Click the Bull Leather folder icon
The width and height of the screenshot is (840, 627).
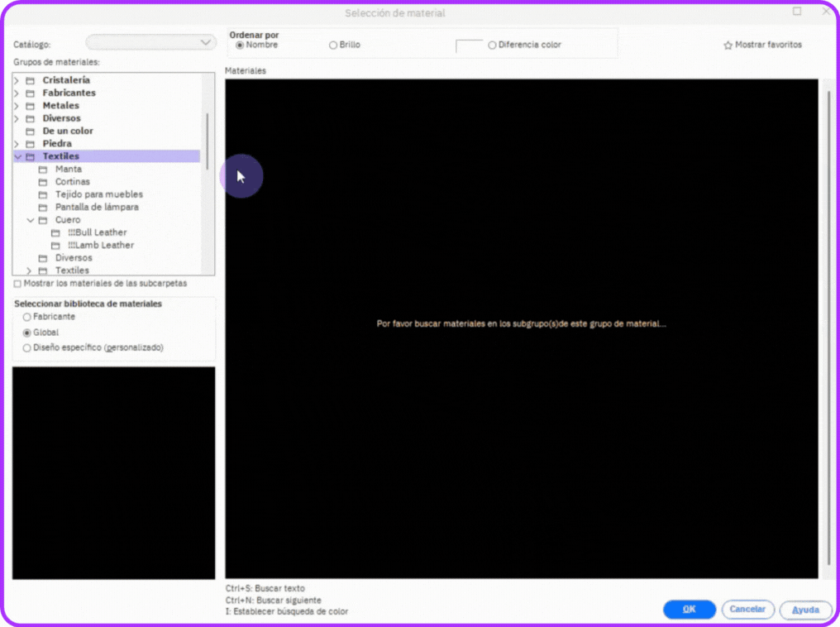click(x=55, y=232)
